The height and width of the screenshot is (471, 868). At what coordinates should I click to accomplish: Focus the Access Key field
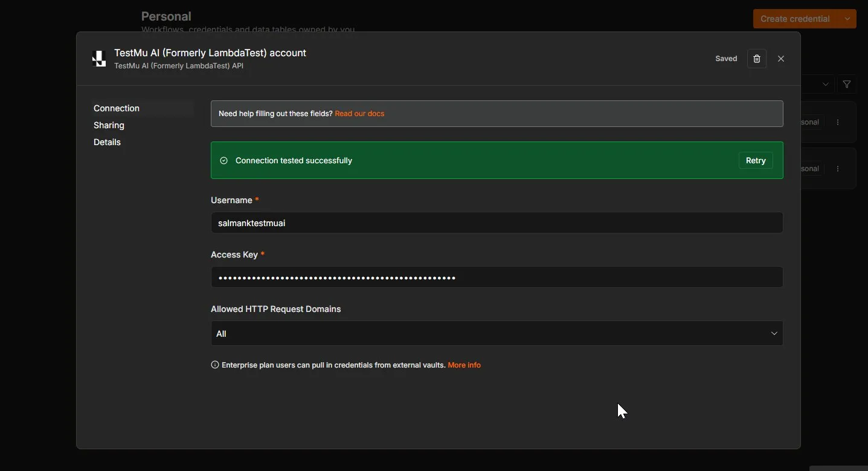[497, 278]
